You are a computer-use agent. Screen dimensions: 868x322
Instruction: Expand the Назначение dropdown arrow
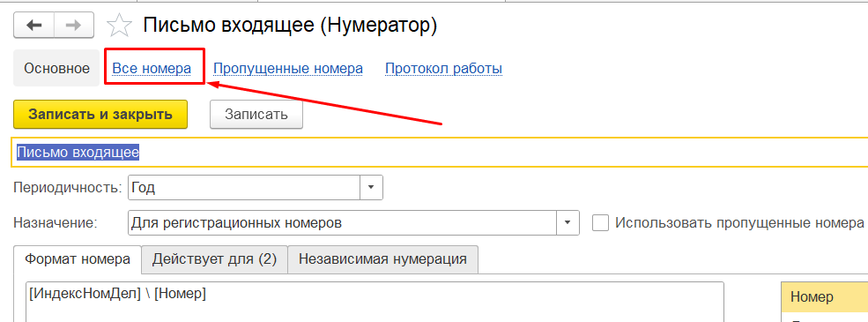pyautogui.click(x=568, y=223)
